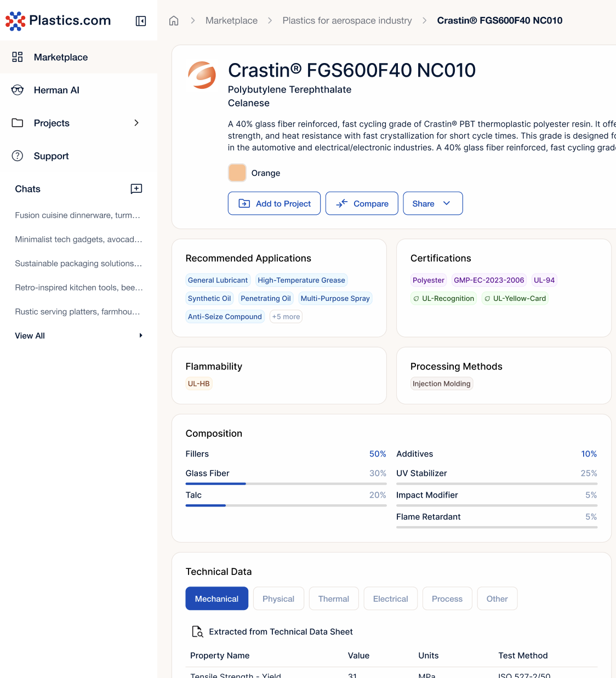Click the GMP-EC-2023-2006 certification tag
The height and width of the screenshot is (678, 616).
pos(489,280)
